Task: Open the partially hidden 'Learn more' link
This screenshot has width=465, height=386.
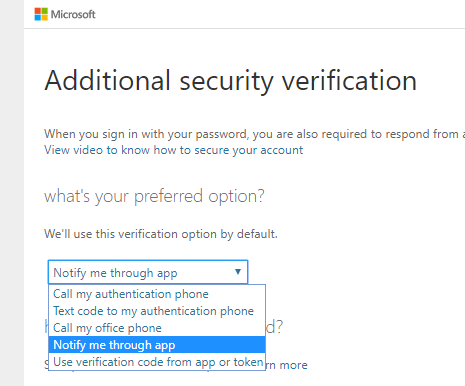Action: tap(287, 365)
